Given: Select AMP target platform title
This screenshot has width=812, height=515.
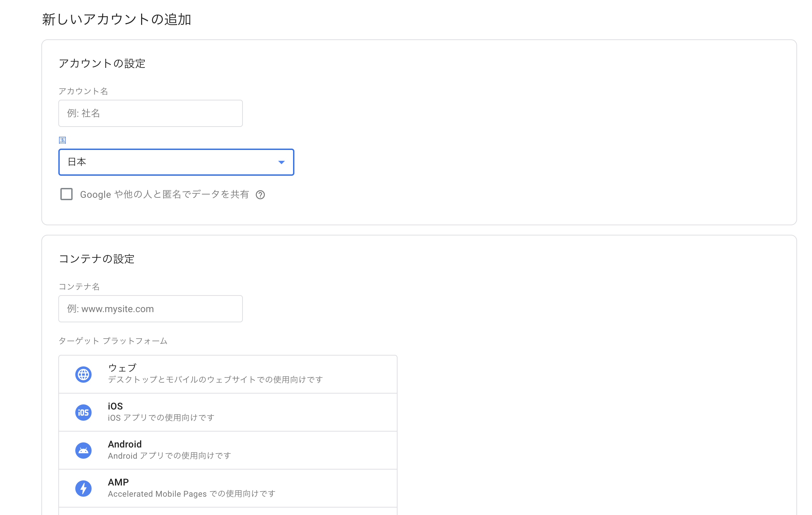Looking at the screenshot, I should [x=118, y=482].
